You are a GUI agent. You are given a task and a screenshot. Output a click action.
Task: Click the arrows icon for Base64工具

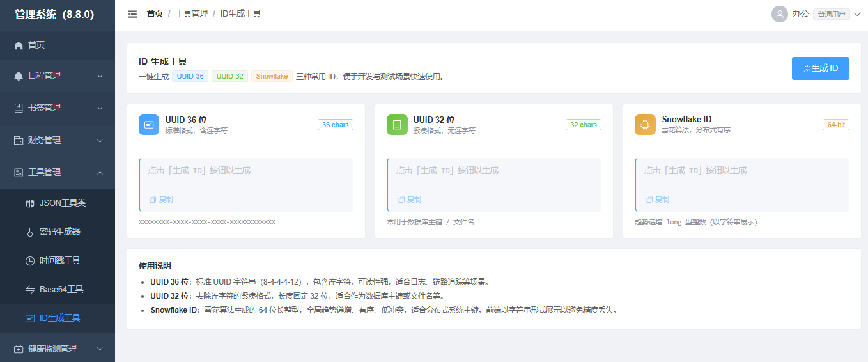tap(30, 289)
